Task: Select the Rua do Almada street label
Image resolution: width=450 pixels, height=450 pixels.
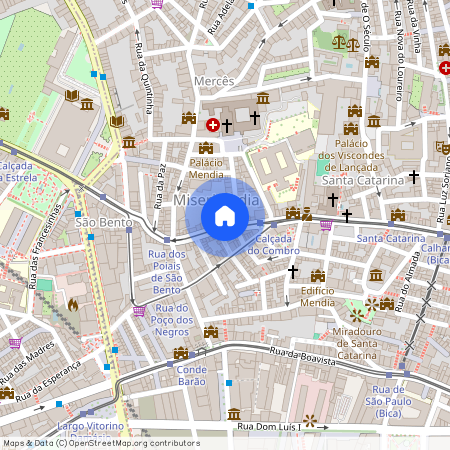Action: pos(407,282)
